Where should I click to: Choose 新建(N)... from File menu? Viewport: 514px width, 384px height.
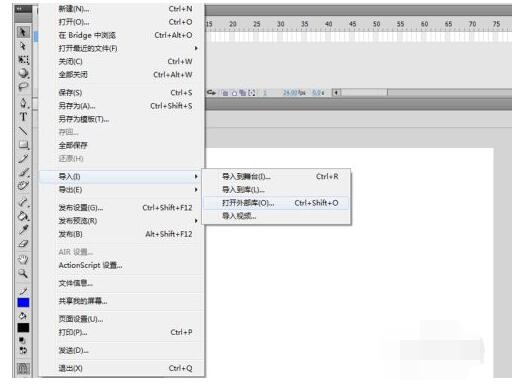tap(122, 9)
